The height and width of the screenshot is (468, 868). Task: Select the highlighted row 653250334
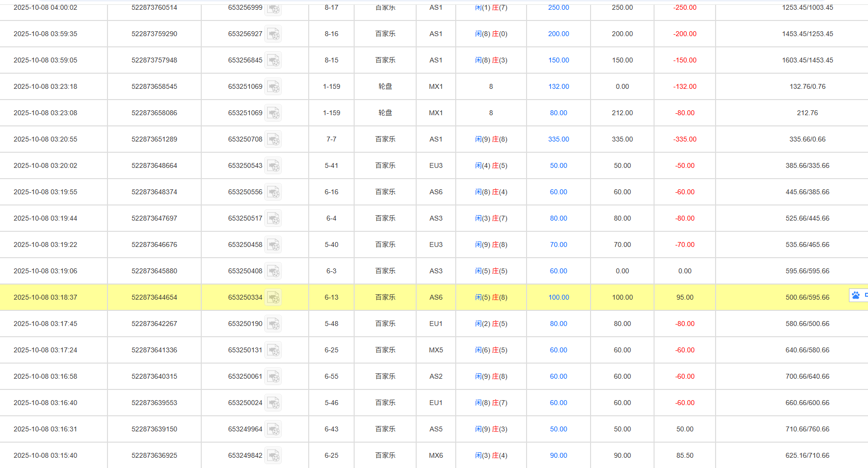(391, 297)
